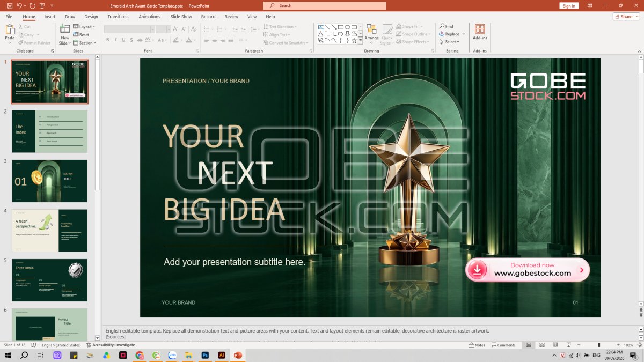The width and height of the screenshot is (644, 362).
Task: Switch to the Animations tab
Action: [150, 17]
